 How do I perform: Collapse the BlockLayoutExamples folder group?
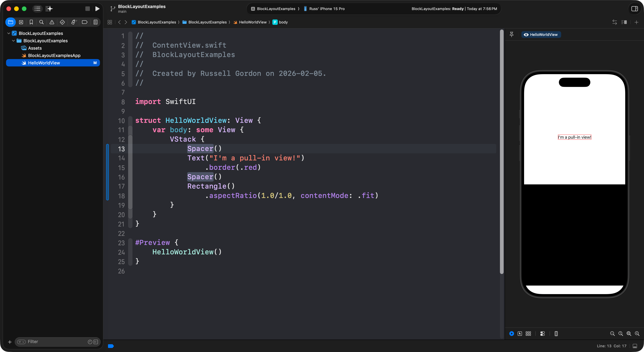pos(13,41)
